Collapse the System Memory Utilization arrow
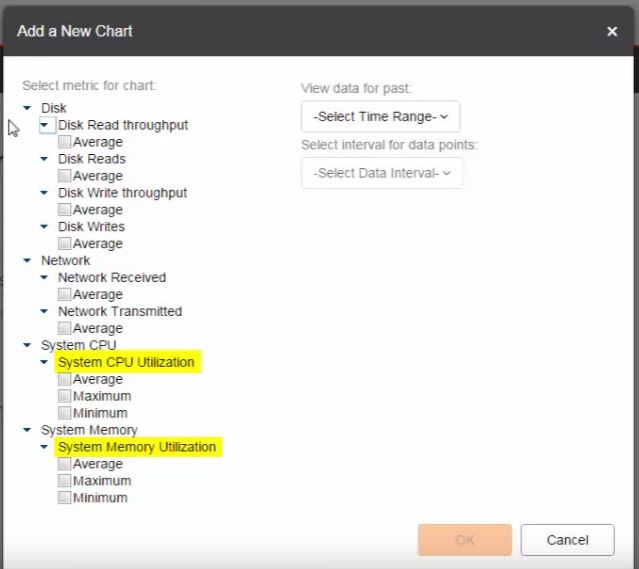 (44, 447)
